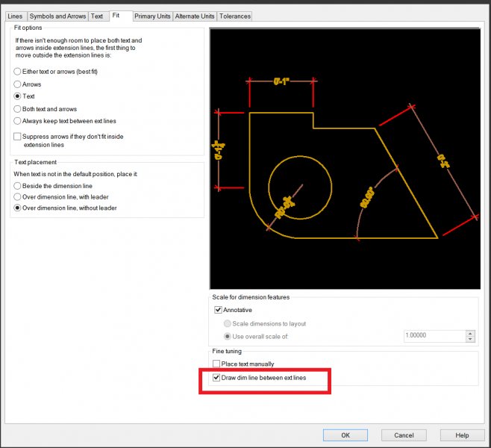The height and width of the screenshot is (448, 491).
Task: Open Help for this dialog
Action: (462, 435)
